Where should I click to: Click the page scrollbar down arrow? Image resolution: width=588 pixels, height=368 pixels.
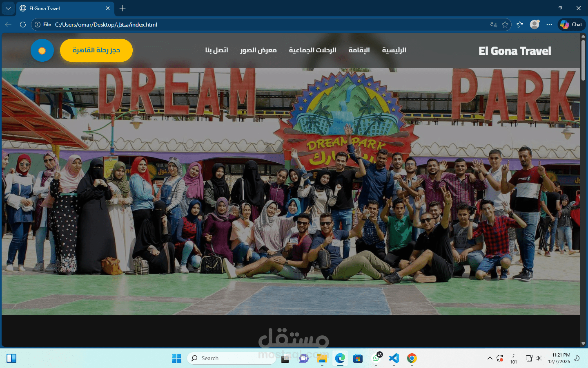point(583,344)
